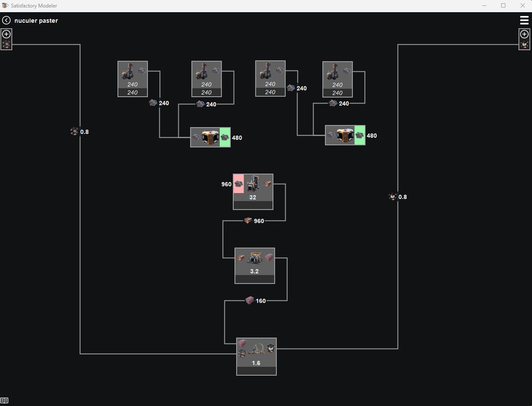Click the "32" count on the smelter node
This screenshot has width=532, height=406.
[253, 197]
